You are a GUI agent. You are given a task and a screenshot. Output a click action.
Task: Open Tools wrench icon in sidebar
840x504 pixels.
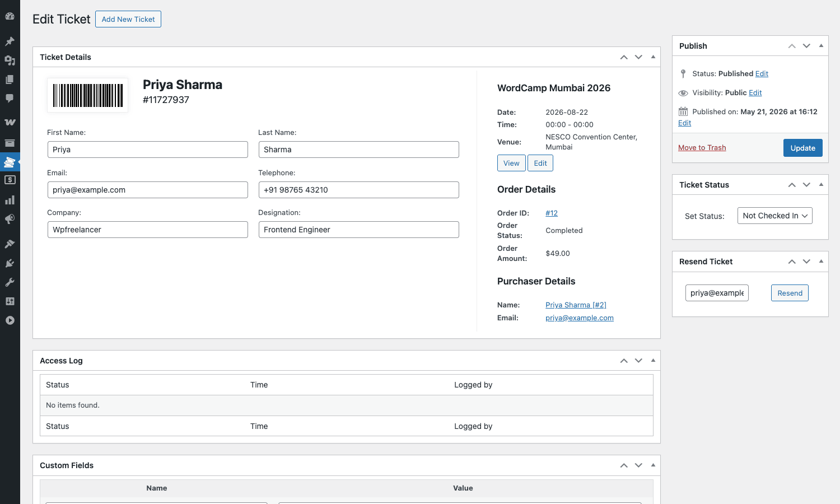pyautogui.click(x=10, y=282)
